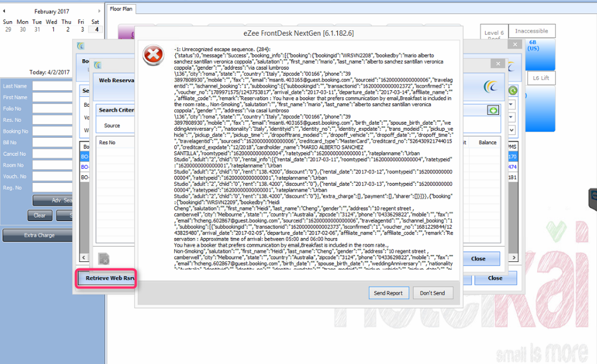Click the L6 Lift box
597x364 pixels.
[x=541, y=78]
